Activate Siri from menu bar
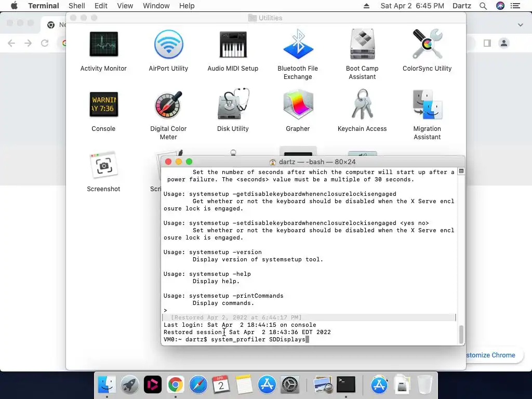 (x=500, y=6)
